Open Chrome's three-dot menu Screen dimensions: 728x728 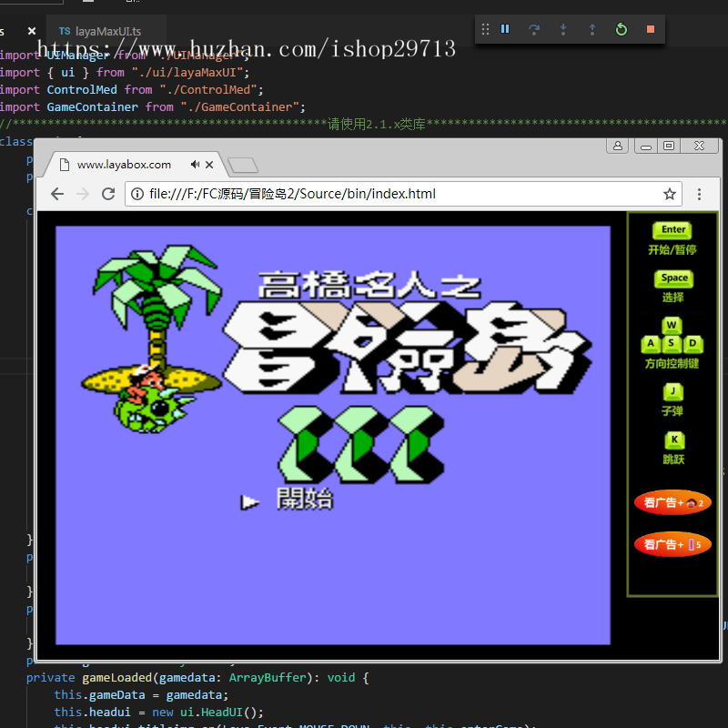click(x=699, y=193)
